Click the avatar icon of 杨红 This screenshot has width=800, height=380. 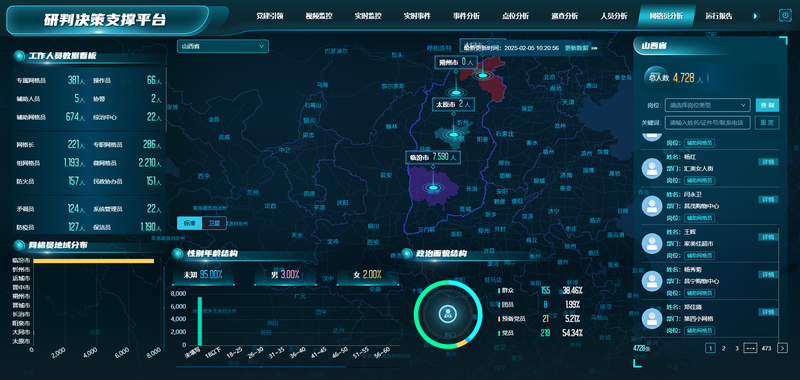[652, 168]
